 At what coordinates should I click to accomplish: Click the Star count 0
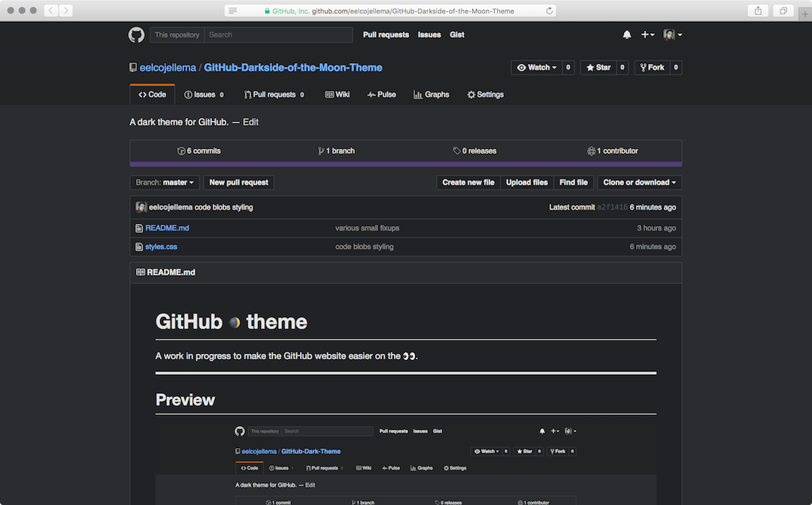click(623, 68)
